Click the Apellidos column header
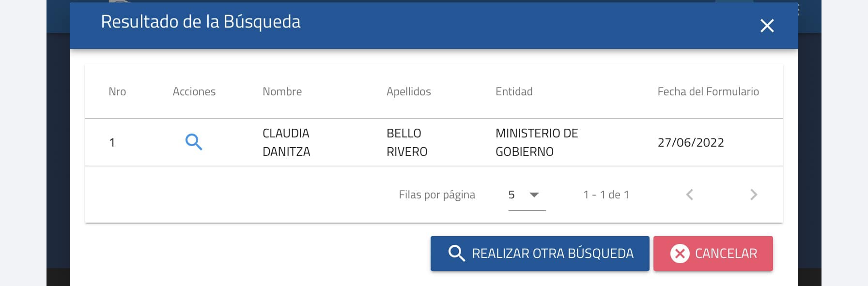Image resolution: width=868 pixels, height=286 pixels. 408,91
